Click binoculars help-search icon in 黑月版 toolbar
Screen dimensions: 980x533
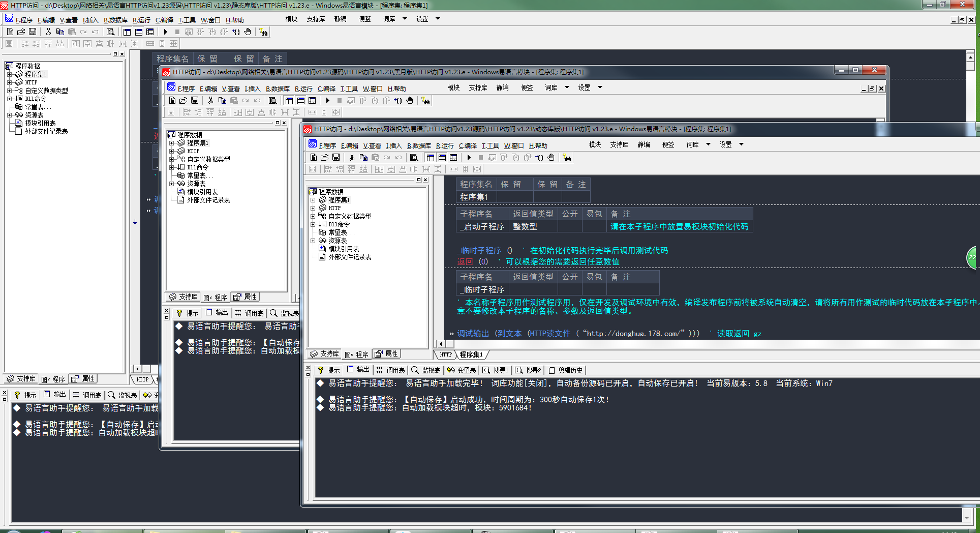pos(425,101)
